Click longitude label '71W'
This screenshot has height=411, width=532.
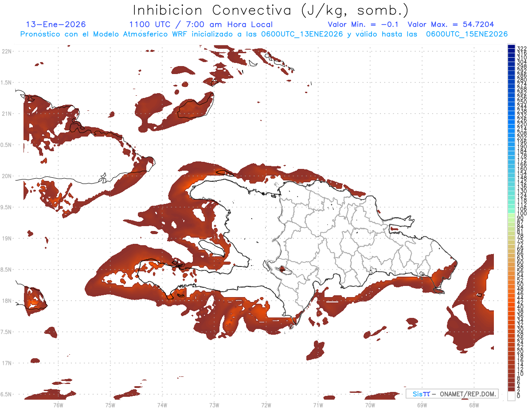[318, 405]
